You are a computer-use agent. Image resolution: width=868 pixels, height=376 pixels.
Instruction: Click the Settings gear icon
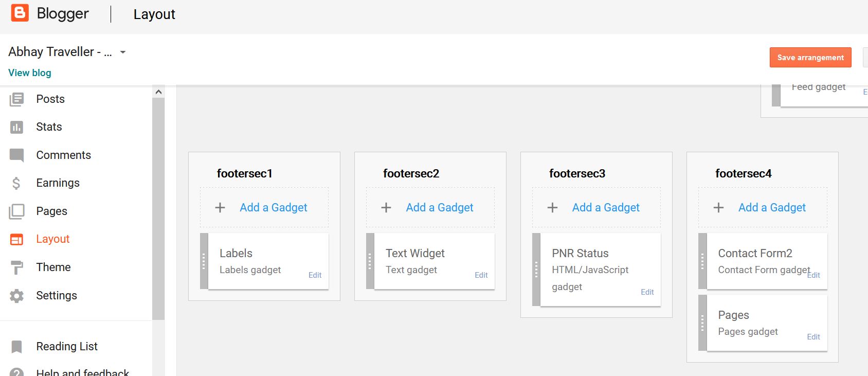click(16, 296)
